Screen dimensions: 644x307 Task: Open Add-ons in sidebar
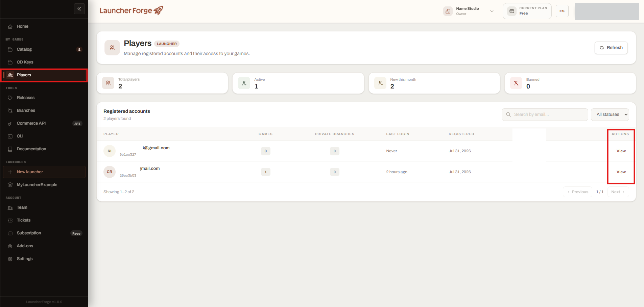point(44,246)
